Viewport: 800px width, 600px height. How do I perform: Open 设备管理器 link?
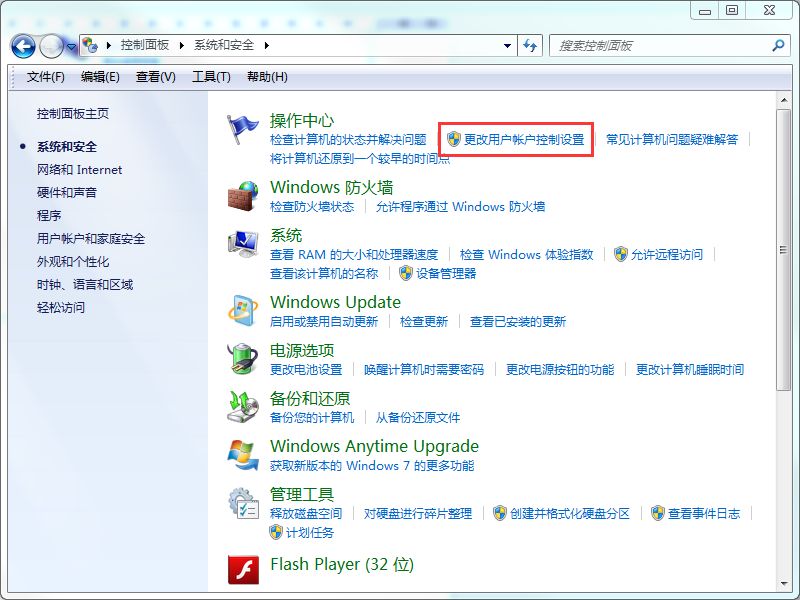click(446, 273)
